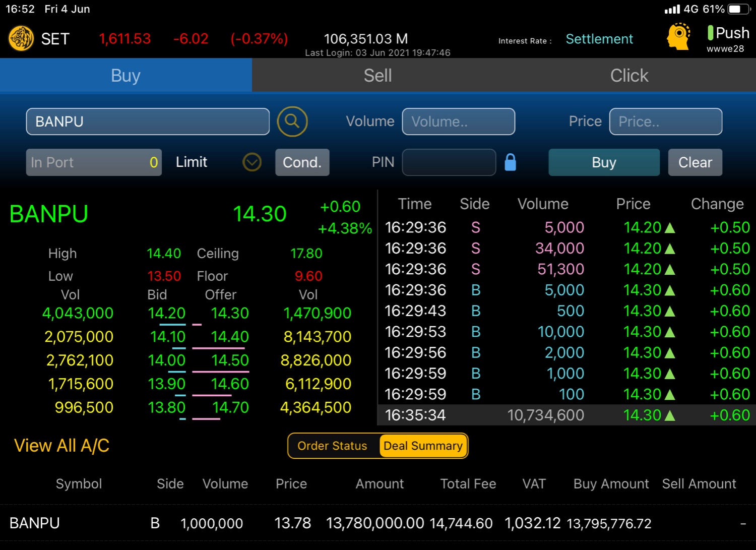Select the Order Status tab
The height and width of the screenshot is (550, 756).
332,446
